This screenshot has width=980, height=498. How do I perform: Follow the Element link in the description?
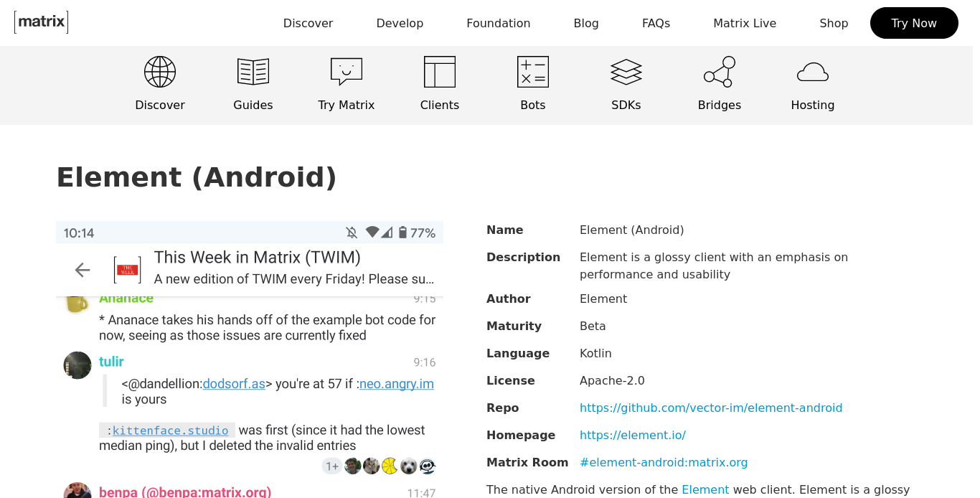[x=705, y=489]
